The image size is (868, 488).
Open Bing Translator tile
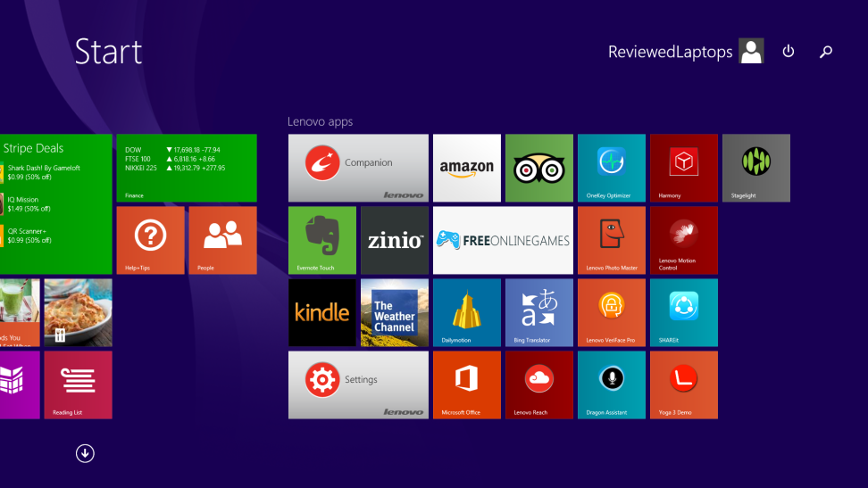coord(539,312)
